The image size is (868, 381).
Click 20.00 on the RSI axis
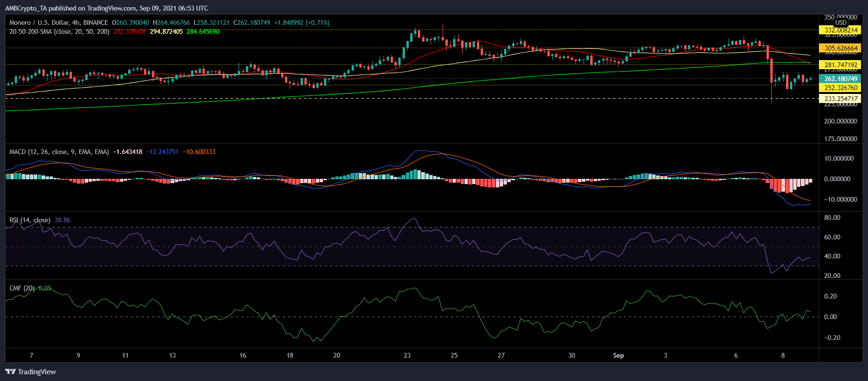pos(832,276)
